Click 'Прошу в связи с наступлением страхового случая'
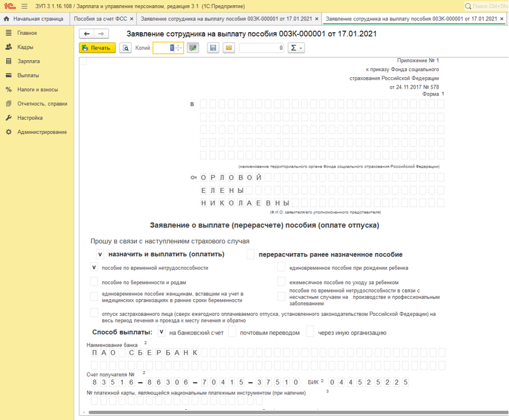Viewport: 509px width, 420px height. click(x=170, y=241)
